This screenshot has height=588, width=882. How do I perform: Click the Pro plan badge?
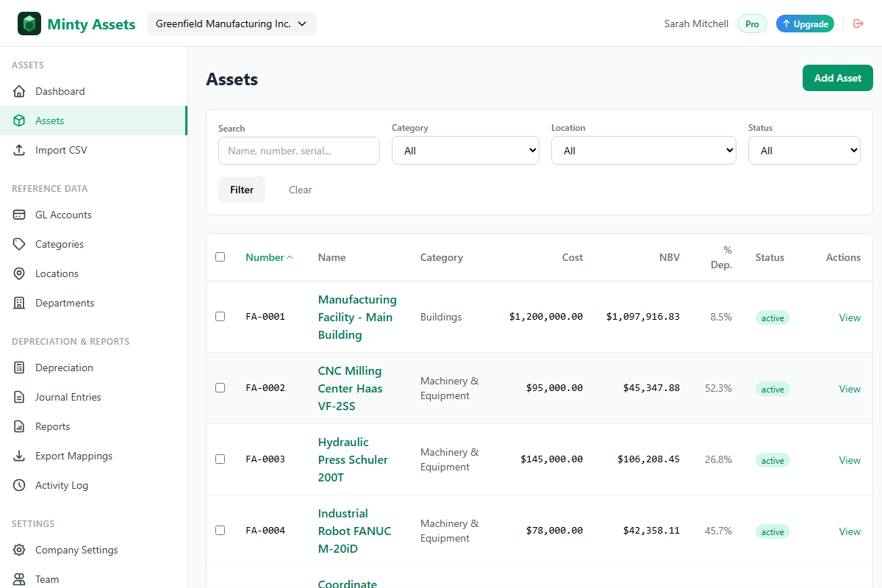click(x=752, y=24)
